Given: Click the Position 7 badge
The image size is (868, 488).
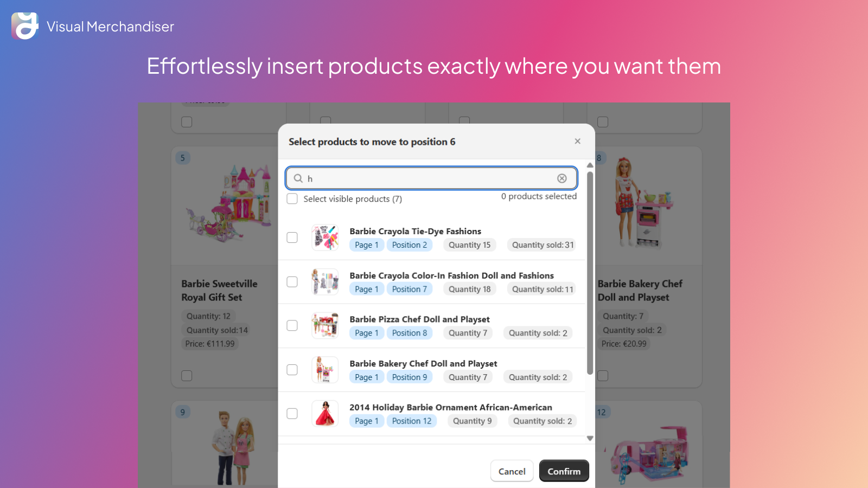Looking at the screenshot, I should 410,290.
